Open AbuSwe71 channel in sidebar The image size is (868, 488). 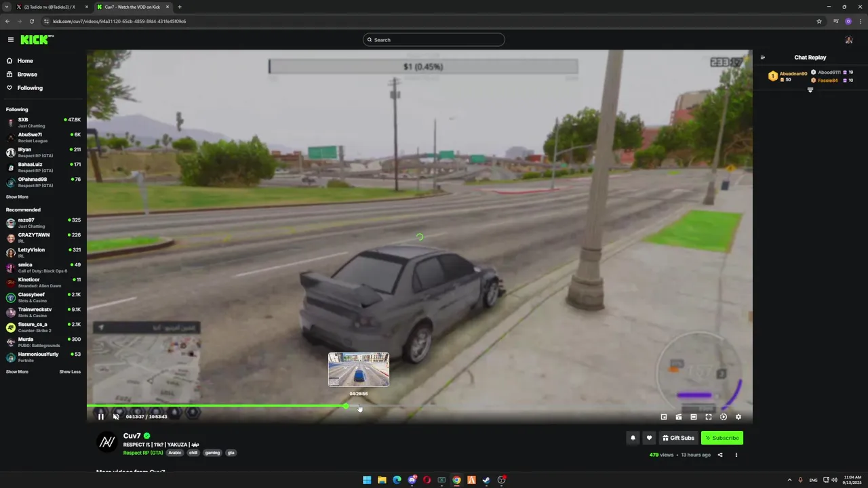coord(43,138)
